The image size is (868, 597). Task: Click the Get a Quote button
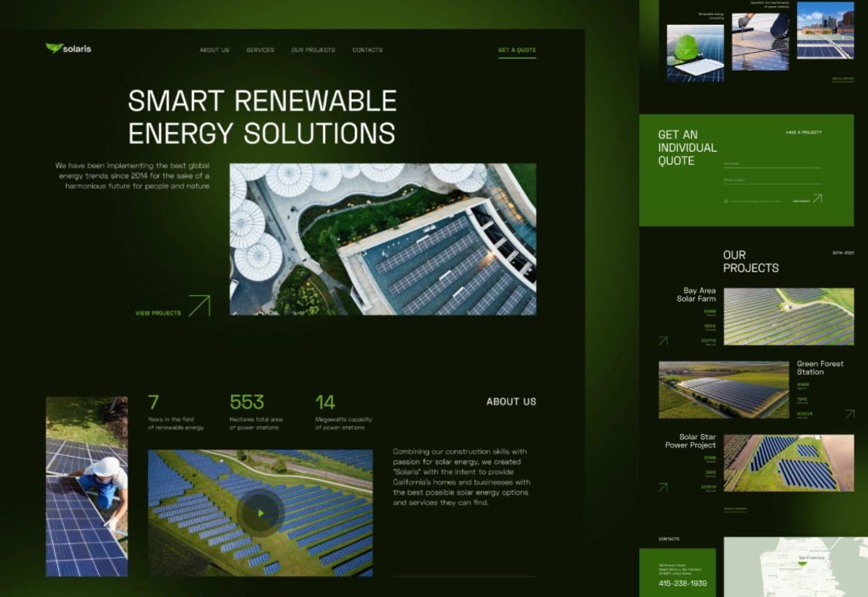[517, 51]
